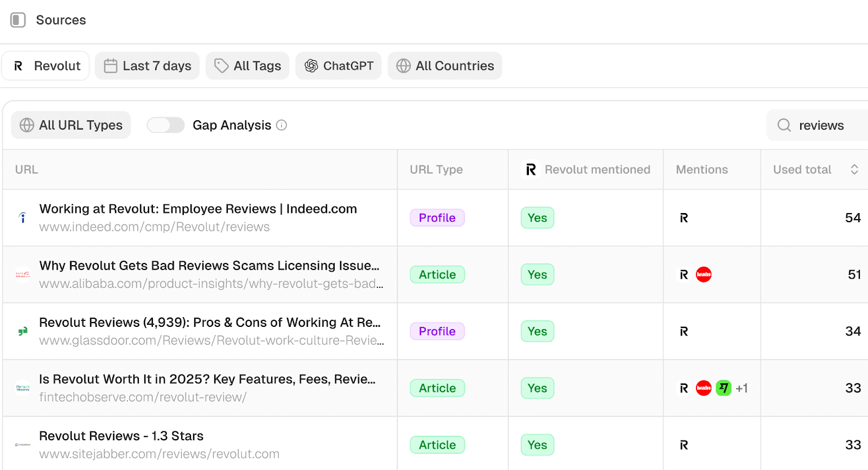
Task: Click the Article tag in the Alibaba row
Action: [437, 275]
